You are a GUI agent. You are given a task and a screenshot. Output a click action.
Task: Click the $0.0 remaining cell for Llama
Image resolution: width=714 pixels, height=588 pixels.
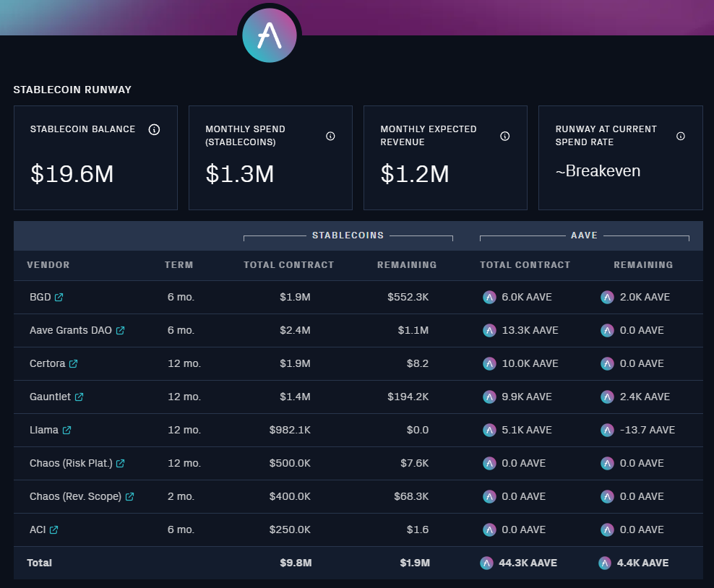coord(418,430)
